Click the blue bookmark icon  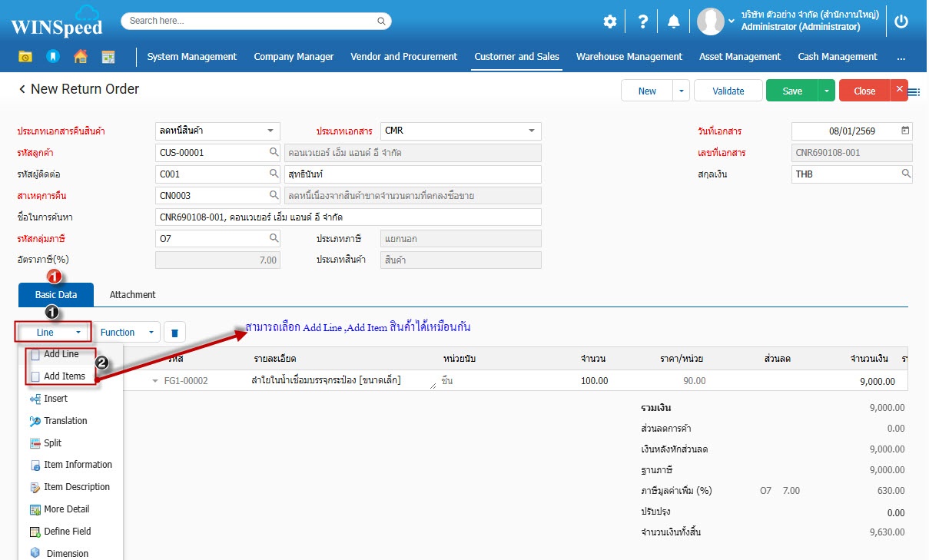(x=52, y=57)
